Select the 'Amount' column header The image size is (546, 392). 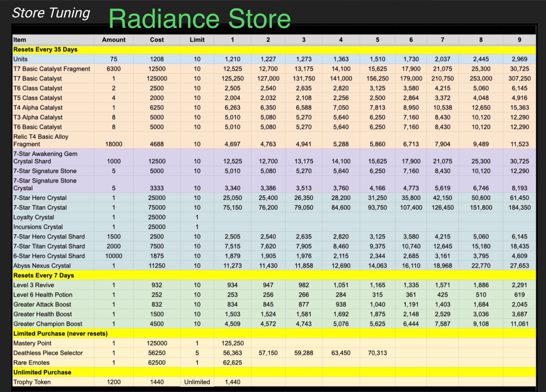[x=114, y=40]
